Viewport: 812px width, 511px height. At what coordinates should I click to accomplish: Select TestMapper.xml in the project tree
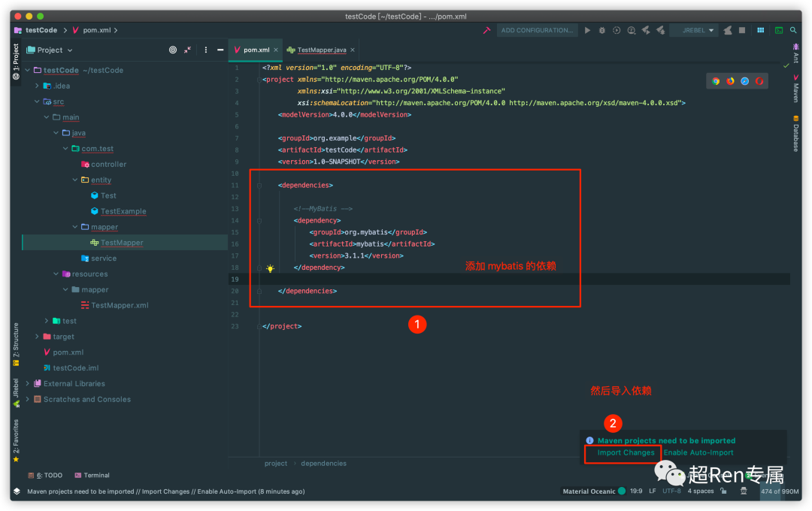(x=120, y=305)
